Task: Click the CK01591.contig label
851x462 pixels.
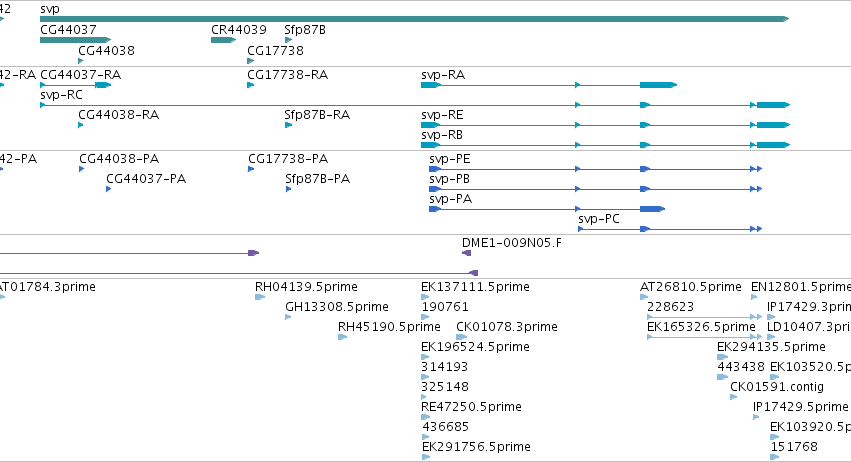Action: pos(777,387)
